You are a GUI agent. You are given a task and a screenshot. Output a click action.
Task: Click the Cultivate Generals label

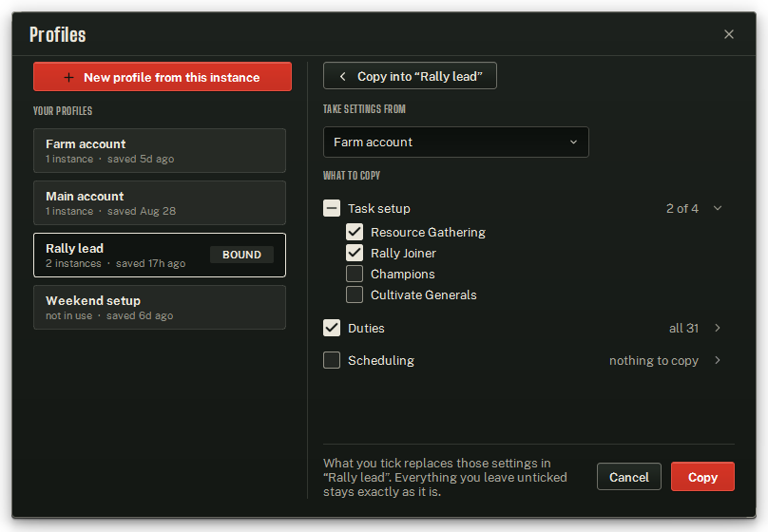pyautogui.click(x=424, y=295)
